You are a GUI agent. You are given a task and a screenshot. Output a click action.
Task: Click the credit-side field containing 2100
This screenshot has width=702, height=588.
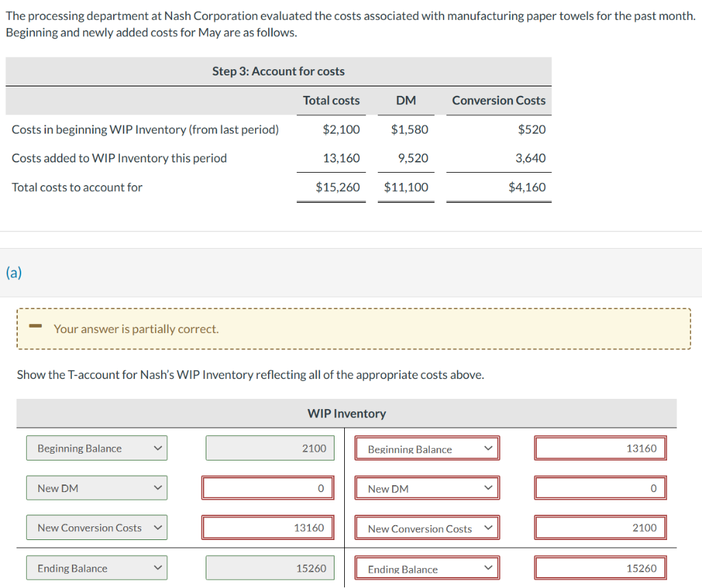pyautogui.click(x=601, y=528)
